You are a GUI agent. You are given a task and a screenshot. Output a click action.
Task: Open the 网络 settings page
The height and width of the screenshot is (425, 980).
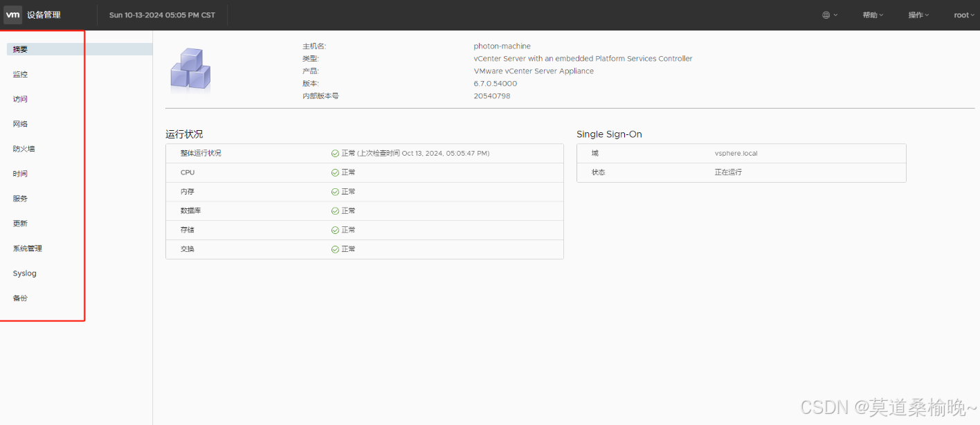[x=20, y=124]
